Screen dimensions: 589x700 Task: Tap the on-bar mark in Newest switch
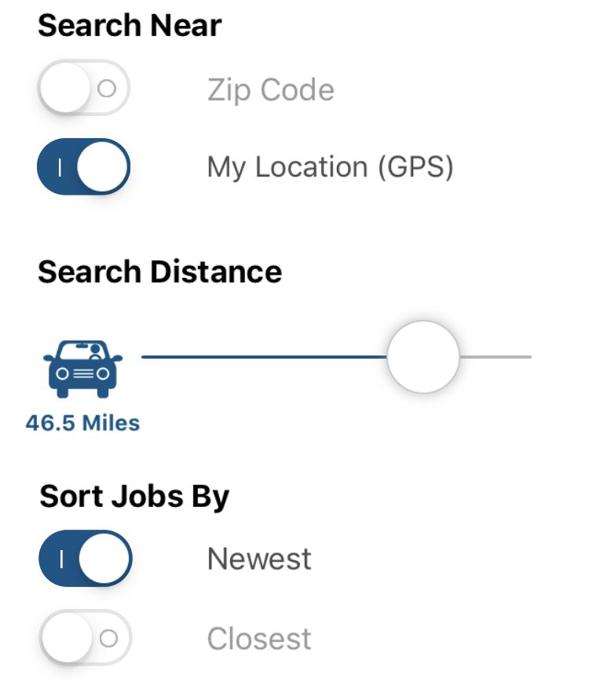coord(61,559)
